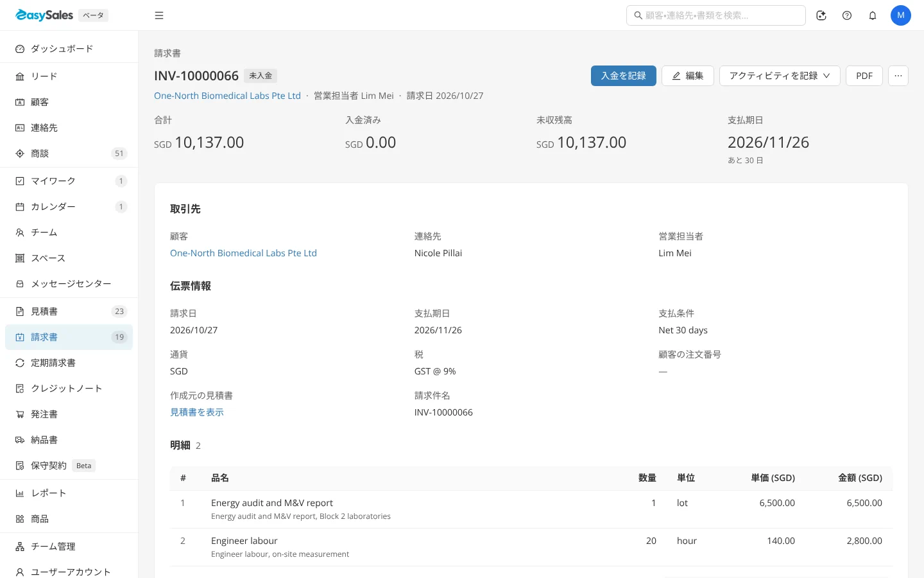Open クレジットノート in the sidebar
924x578 pixels.
click(x=69, y=389)
